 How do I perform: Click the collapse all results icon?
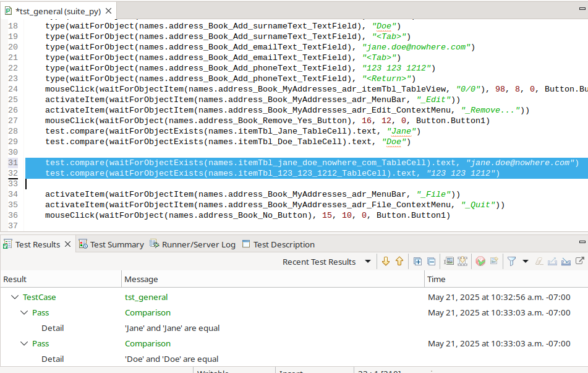431,262
